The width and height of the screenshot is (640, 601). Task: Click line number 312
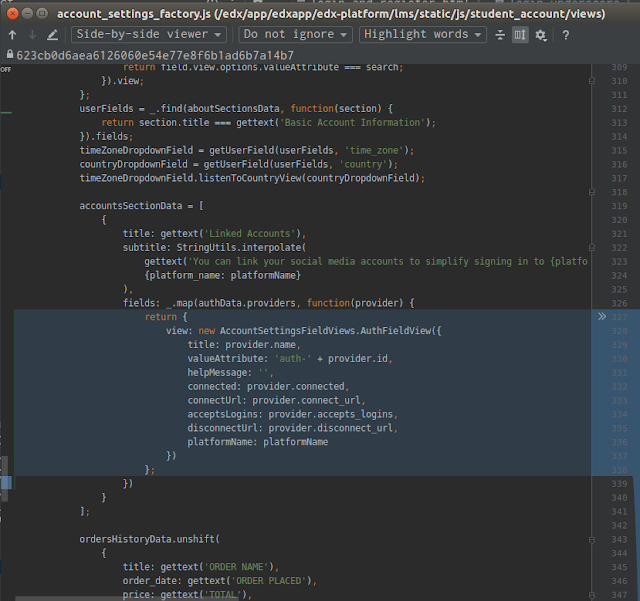pos(619,109)
